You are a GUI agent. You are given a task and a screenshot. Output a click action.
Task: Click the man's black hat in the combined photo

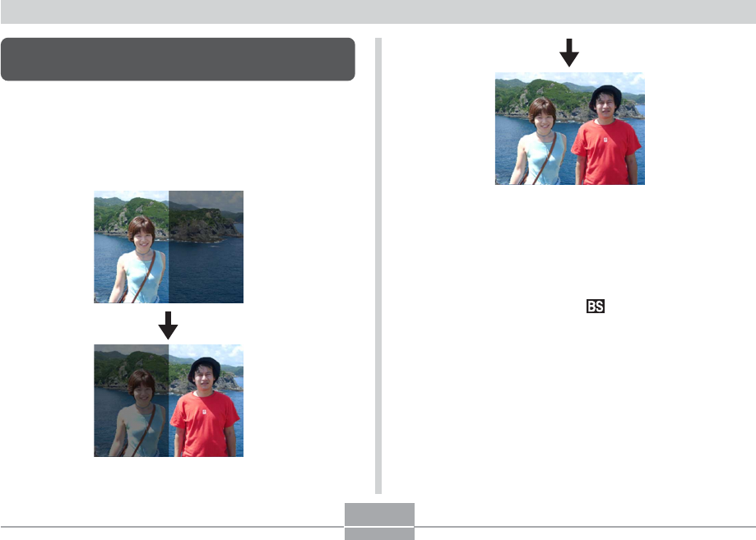[605, 96]
